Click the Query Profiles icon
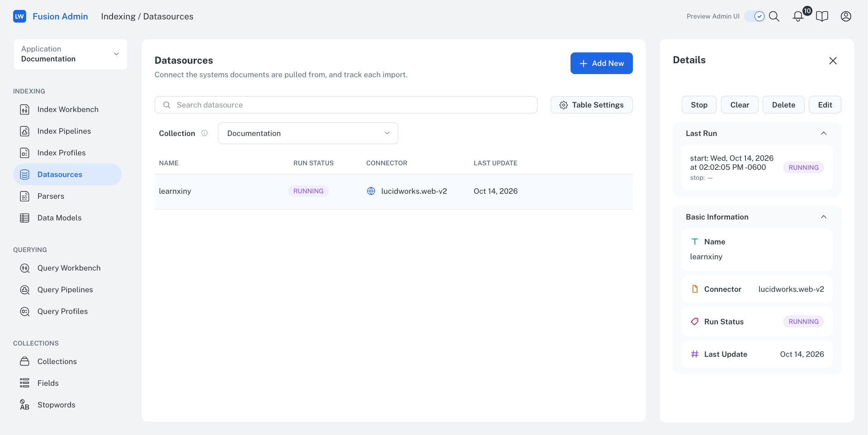Image resolution: width=868 pixels, height=435 pixels. pyautogui.click(x=25, y=311)
